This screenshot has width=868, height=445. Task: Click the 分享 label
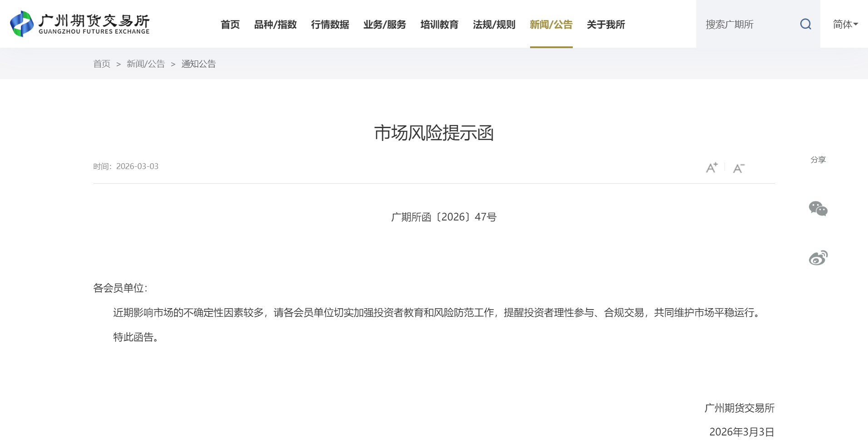[818, 160]
